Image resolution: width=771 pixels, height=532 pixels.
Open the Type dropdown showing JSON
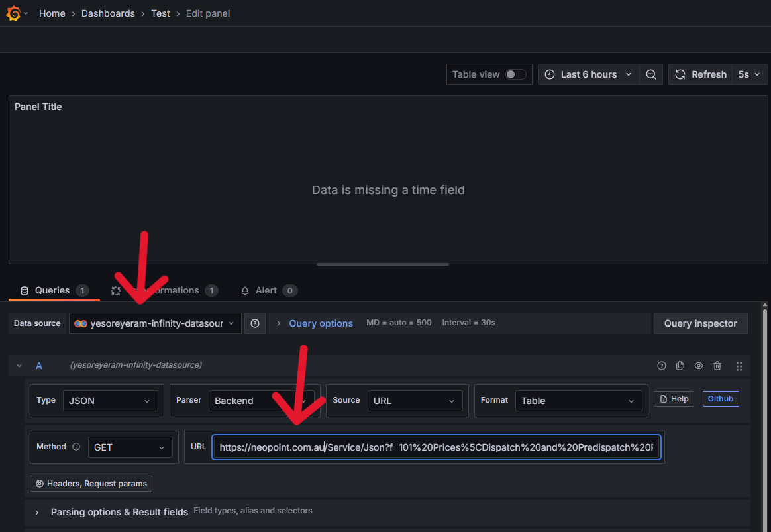click(x=110, y=401)
